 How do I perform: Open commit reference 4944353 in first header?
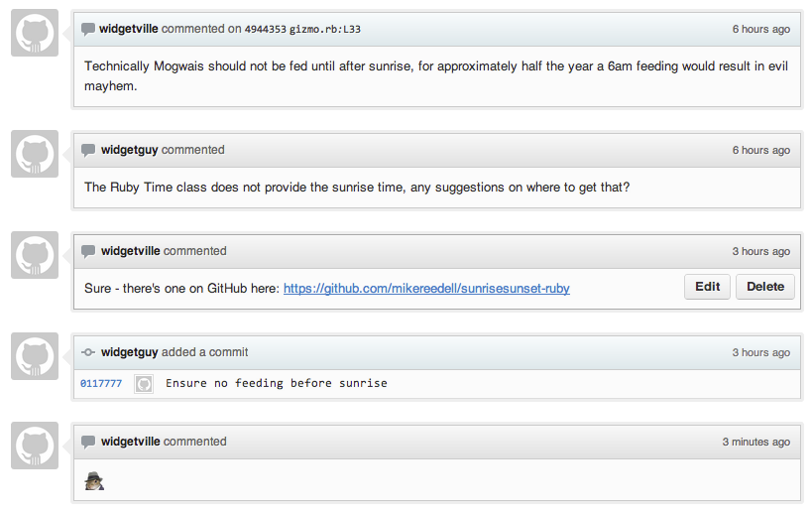(x=265, y=29)
